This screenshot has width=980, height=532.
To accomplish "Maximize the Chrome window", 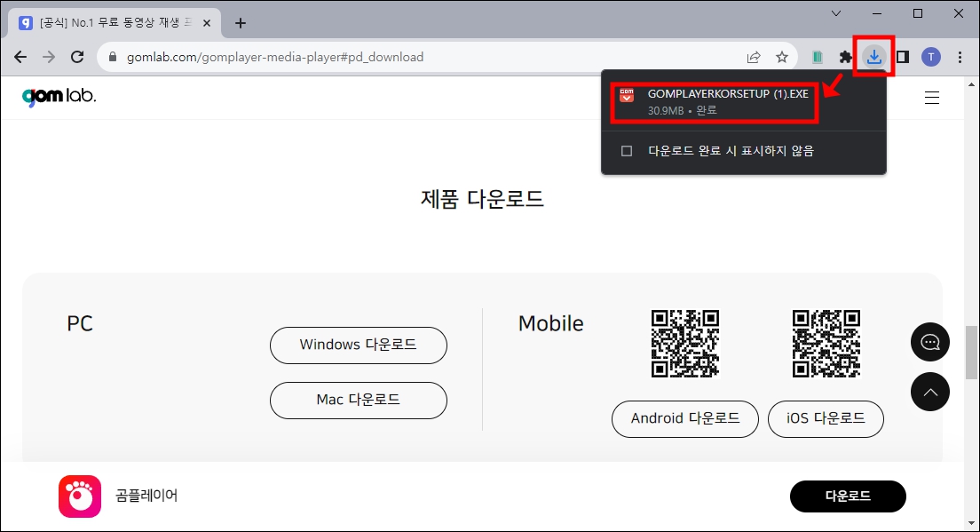I will (918, 13).
